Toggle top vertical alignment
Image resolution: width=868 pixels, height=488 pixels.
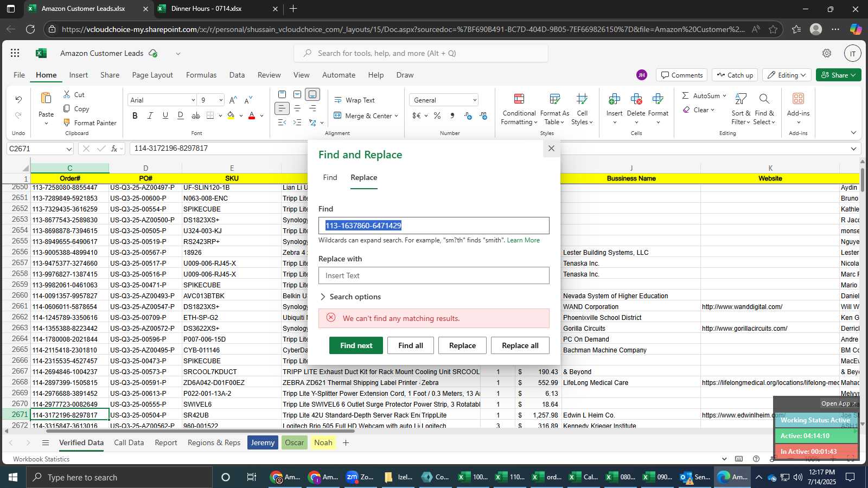coord(282,94)
